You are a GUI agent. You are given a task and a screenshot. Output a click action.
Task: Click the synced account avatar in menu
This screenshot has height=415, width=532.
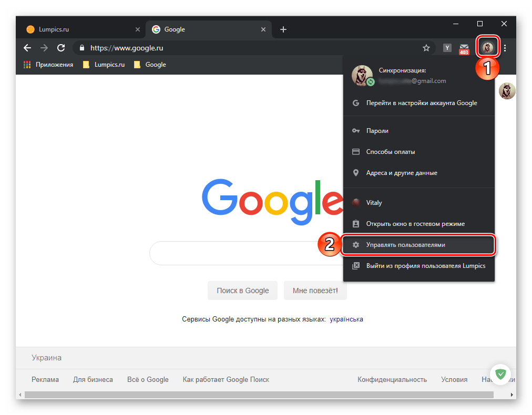tap(362, 75)
